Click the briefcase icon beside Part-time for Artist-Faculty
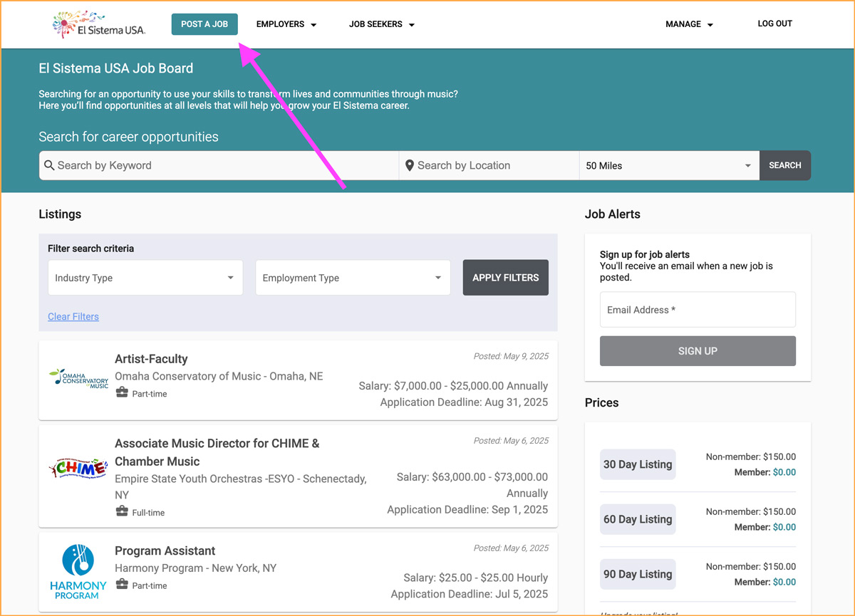The image size is (855, 616). 122,393
